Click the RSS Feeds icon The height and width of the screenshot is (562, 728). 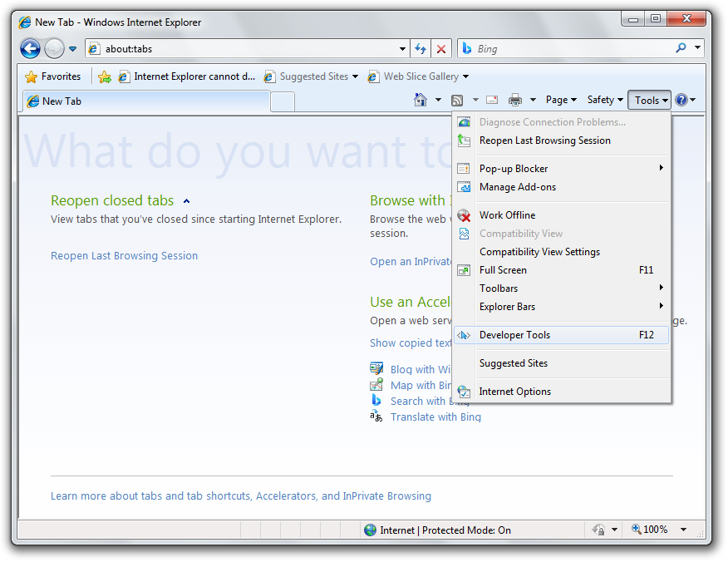coord(457,100)
